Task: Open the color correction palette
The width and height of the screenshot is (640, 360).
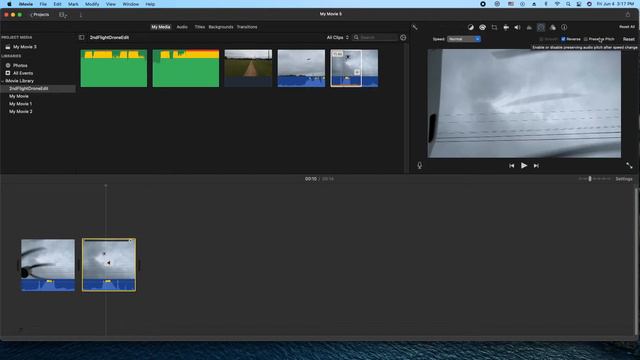Action: pos(482,27)
